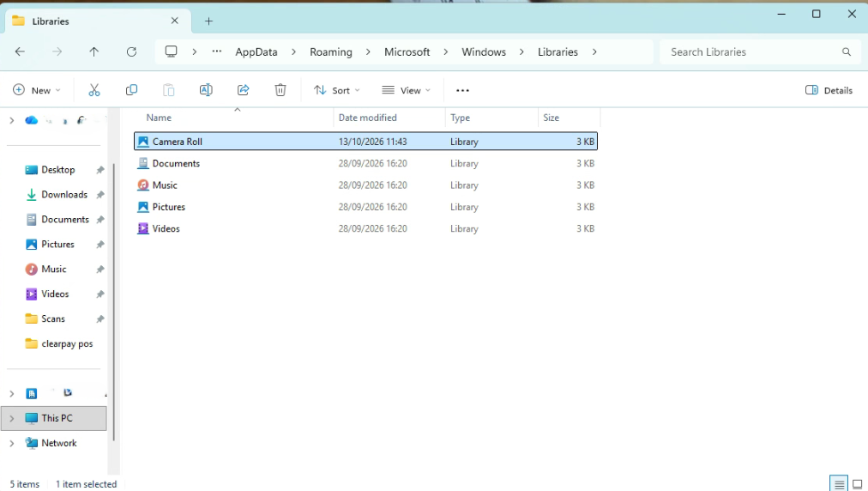Add a new tab
Viewport: 868px width, 491px height.
click(208, 21)
